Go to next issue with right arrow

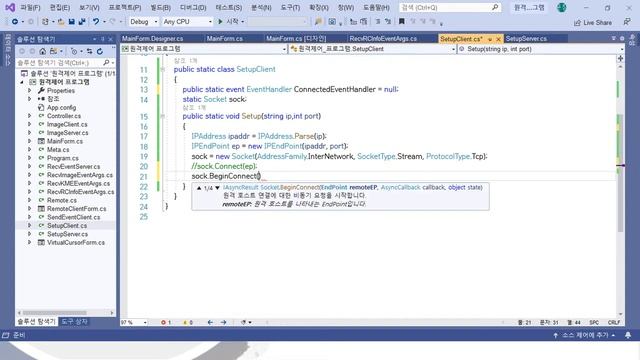tap(223, 322)
